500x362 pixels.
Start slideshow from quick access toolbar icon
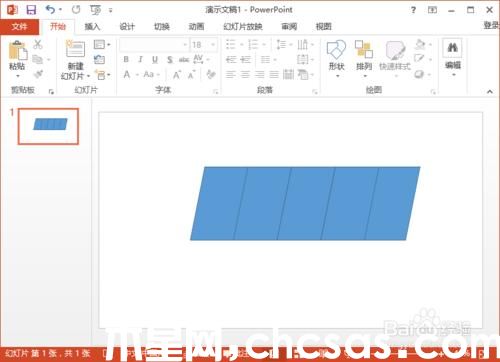pyautogui.click(x=96, y=10)
